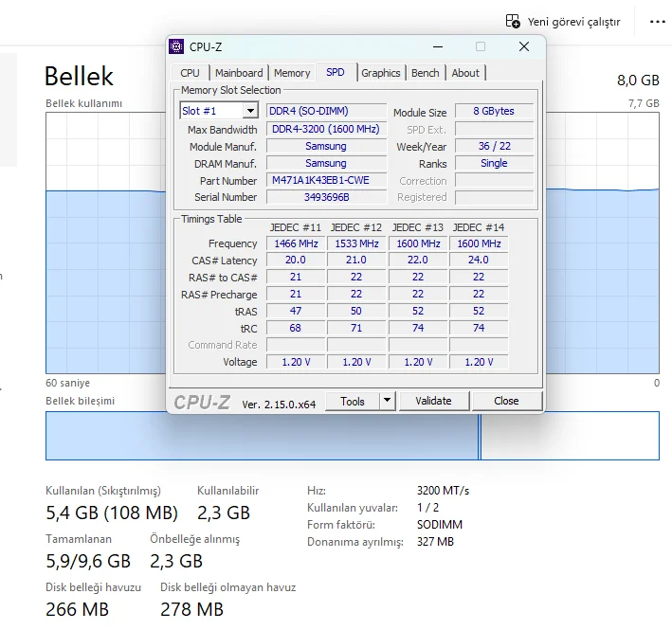Click serial number 3493696B
The width and height of the screenshot is (672, 630).
[x=326, y=197]
